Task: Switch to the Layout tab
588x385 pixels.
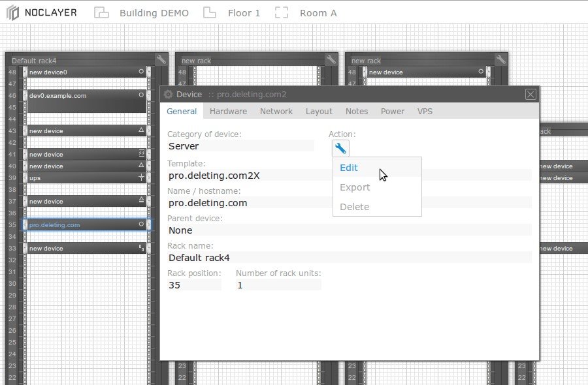Action: (319, 111)
